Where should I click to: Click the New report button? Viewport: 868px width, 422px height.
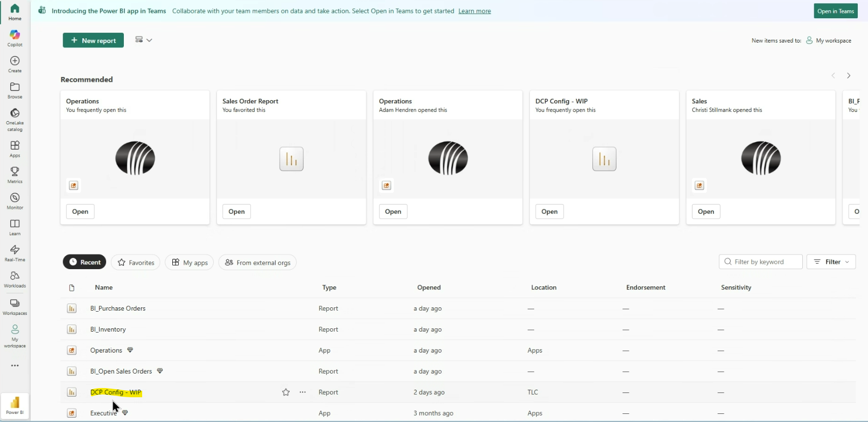(93, 40)
